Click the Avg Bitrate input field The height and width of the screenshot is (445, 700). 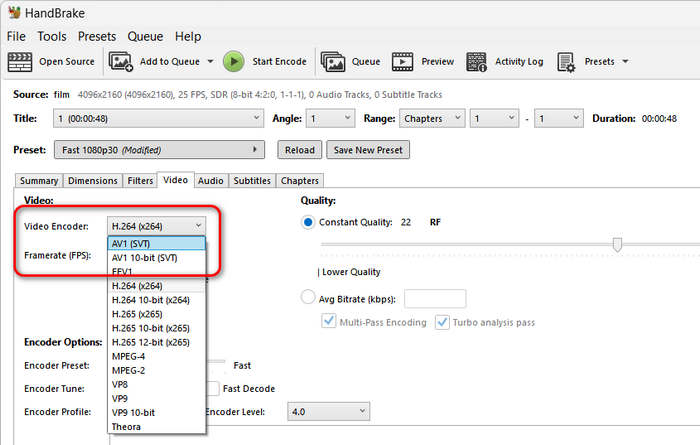435,299
